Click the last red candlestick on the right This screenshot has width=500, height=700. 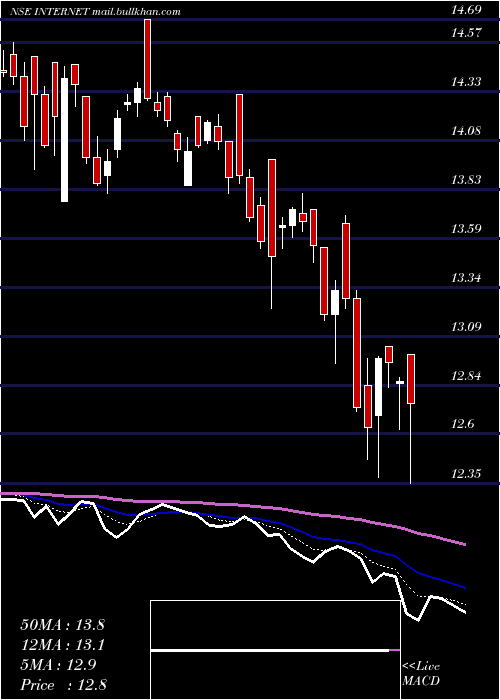point(411,379)
